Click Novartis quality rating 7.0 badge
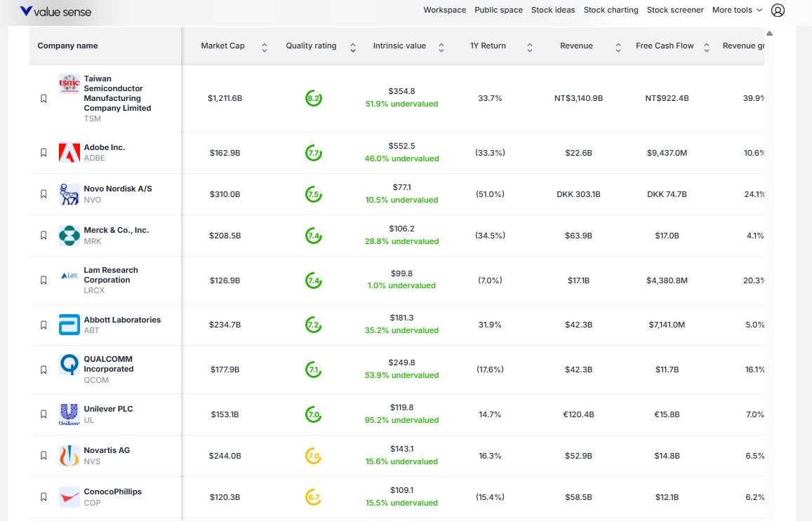The height and width of the screenshot is (521, 812). 314,456
